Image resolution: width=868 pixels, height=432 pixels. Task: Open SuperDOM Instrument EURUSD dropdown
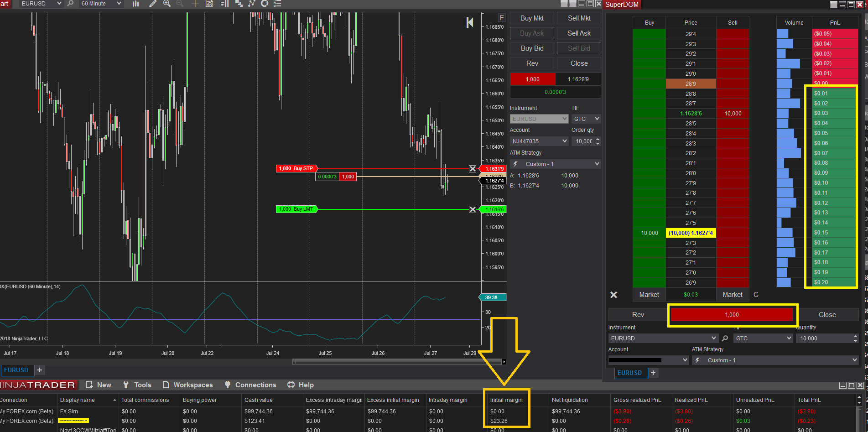click(663, 338)
